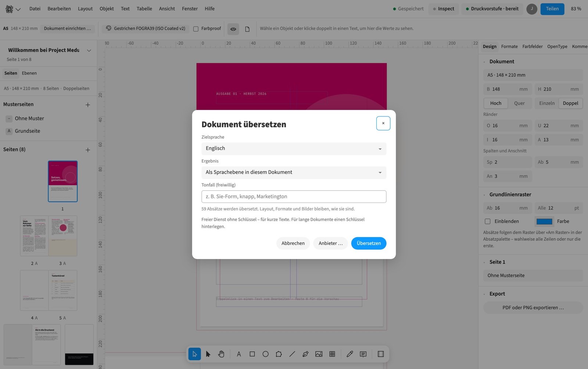Open the Ohne Musterseite selector
The height and width of the screenshot is (369, 588).
[533, 276]
